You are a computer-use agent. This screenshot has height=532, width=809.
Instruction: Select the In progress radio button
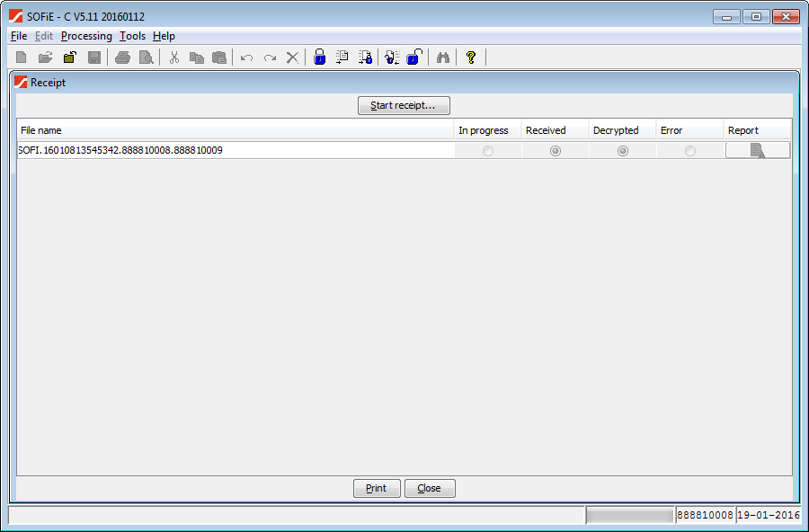(x=488, y=151)
